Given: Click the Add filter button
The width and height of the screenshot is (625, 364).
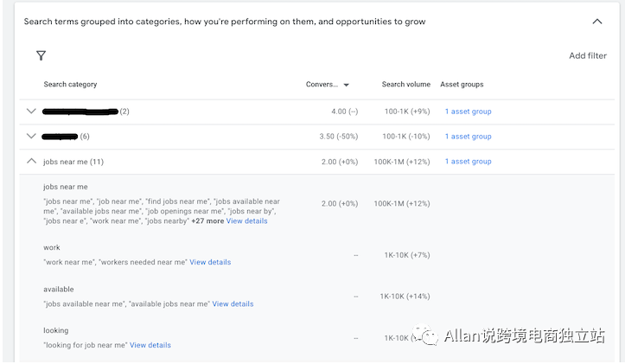Looking at the screenshot, I should pyautogui.click(x=587, y=56).
